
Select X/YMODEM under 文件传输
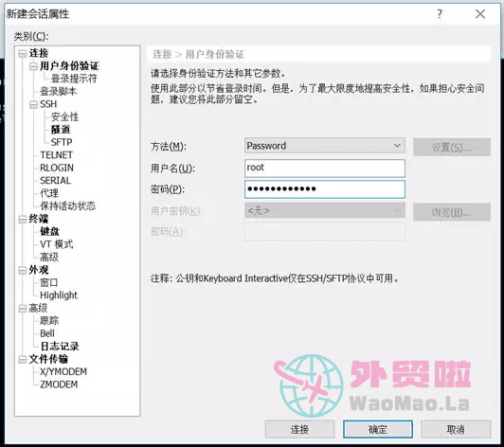coord(63,372)
